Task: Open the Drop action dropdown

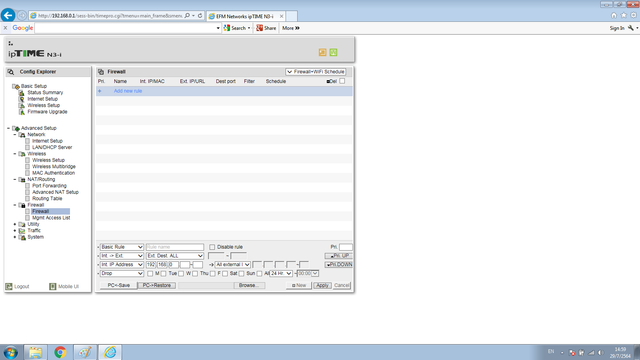Action: click(x=122, y=273)
